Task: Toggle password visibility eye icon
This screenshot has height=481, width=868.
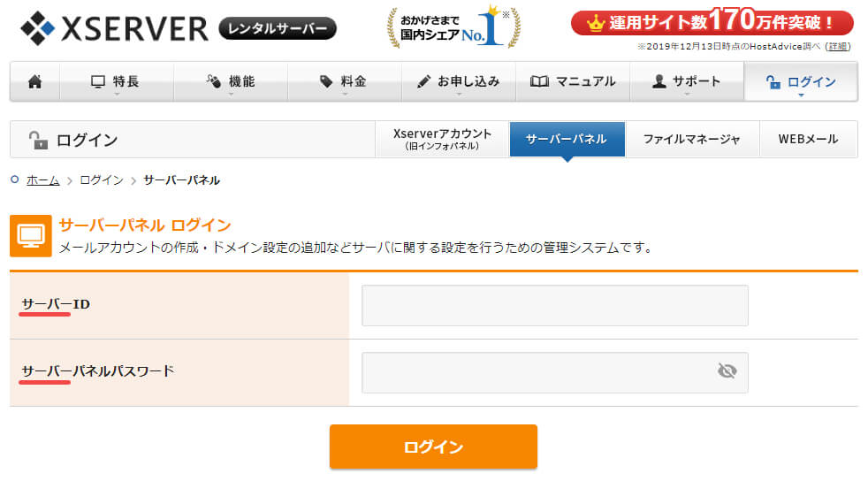Action: pos(727,371)
